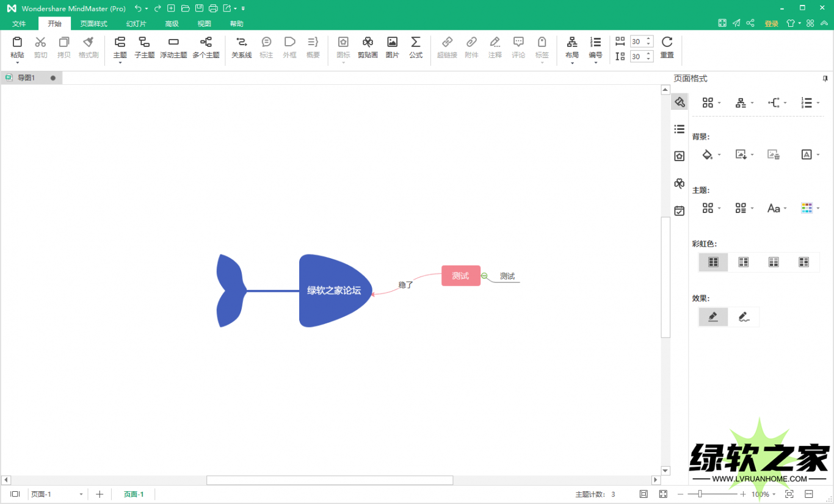Add a new page with plus button
The image size is (834, 504).
tap(100, 494)
